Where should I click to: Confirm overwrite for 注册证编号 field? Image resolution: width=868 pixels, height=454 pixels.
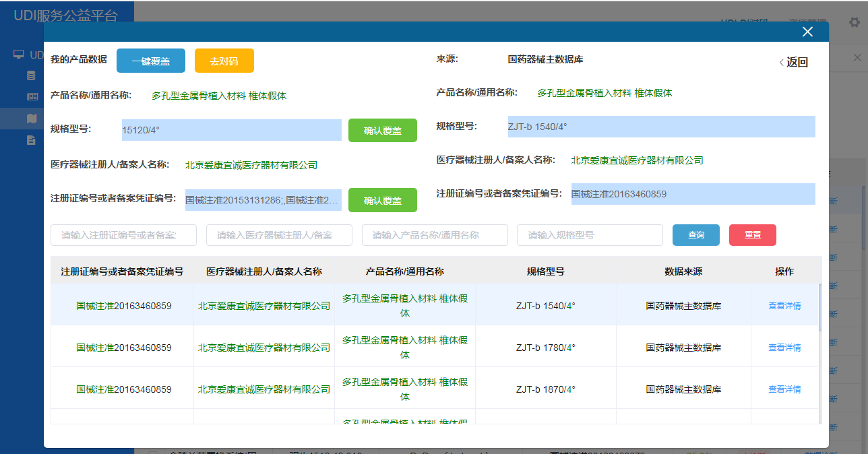coord(382,200)
